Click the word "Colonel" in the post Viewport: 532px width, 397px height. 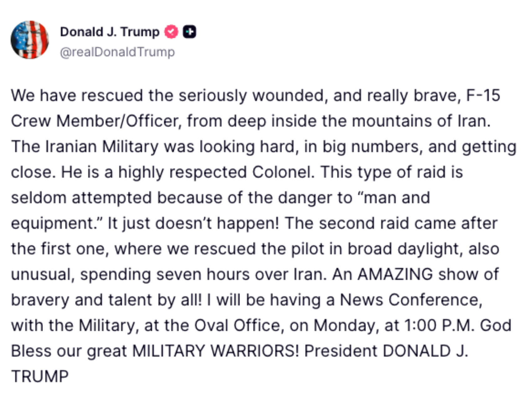click(x=283, y=172)
